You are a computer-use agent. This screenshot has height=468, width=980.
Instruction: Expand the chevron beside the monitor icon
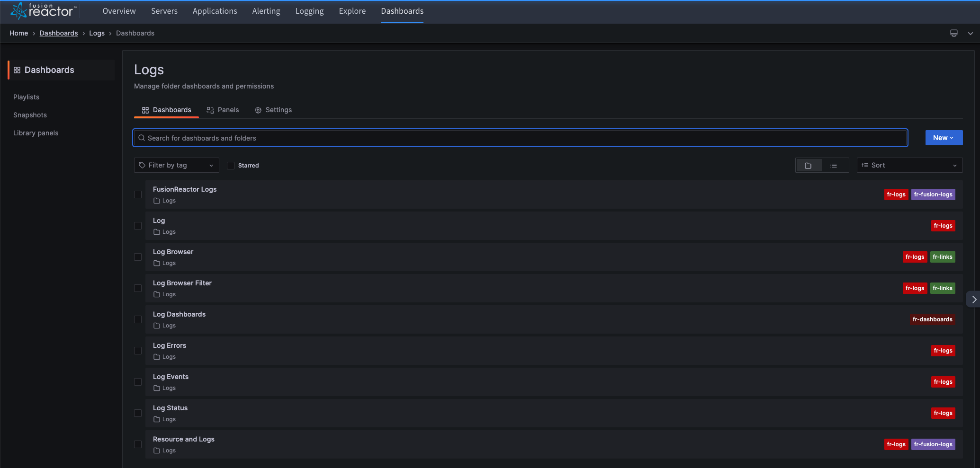point(971,34)
